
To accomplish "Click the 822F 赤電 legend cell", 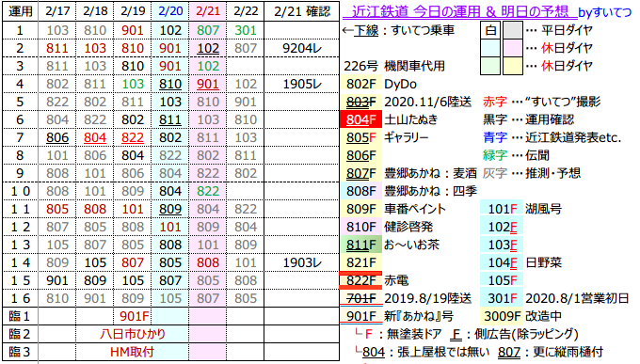I will click(x=361, y=280).
